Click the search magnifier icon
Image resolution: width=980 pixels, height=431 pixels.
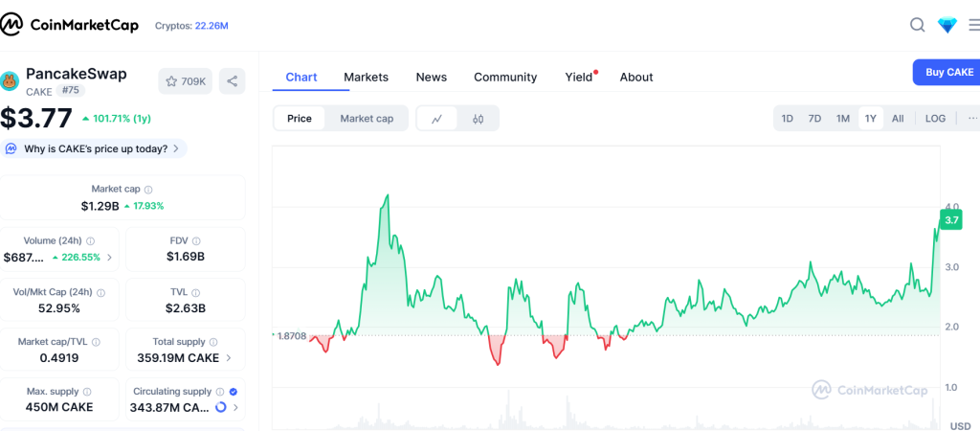[x=917, y=25]
